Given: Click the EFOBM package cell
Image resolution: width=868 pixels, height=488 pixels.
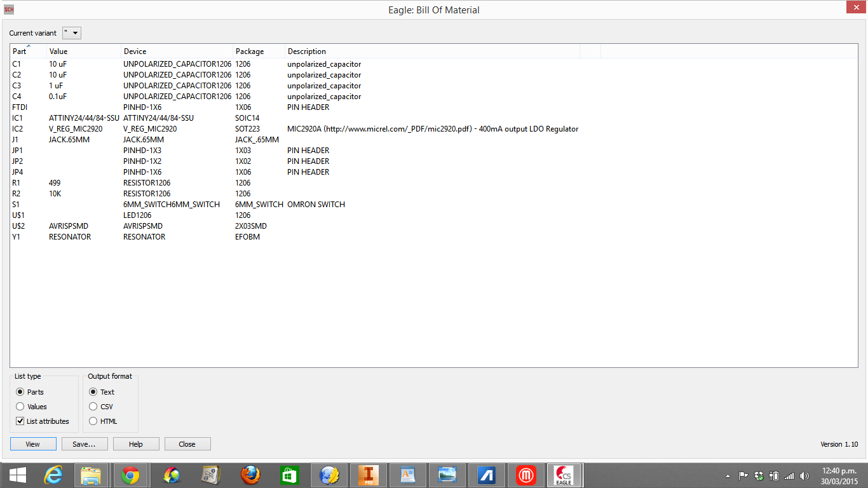Looking at the screenshot, I should click(x=247, y=237).
